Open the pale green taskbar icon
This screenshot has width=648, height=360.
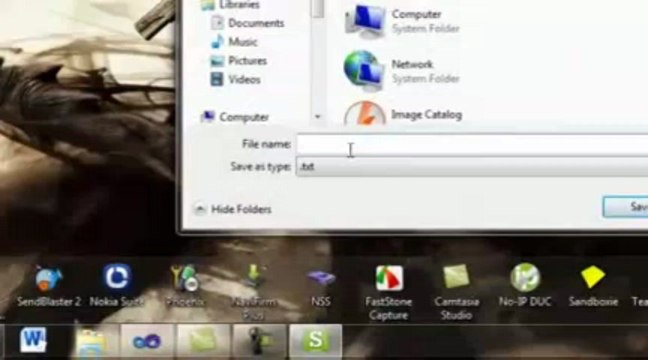pyautogui.click(x=203, y=341)
